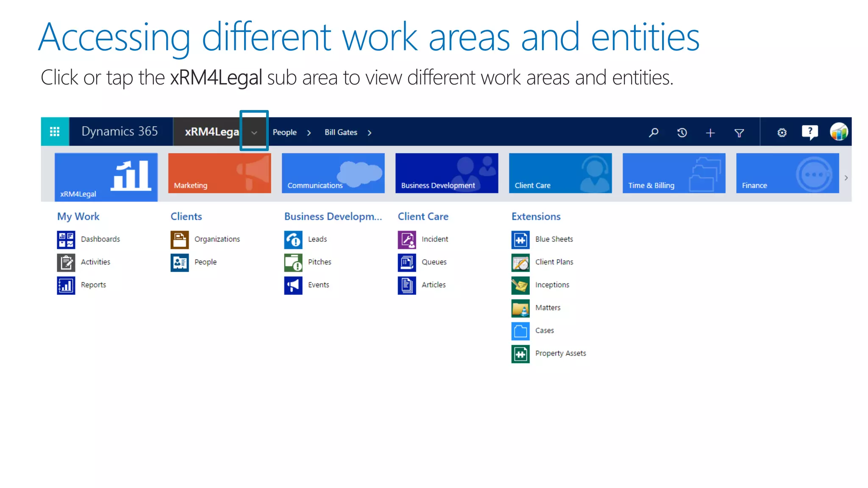Image resolution: width=868 pixels, height=488 pixels.
Task: Click the search magnifier icon
Action: click(654, 133)
